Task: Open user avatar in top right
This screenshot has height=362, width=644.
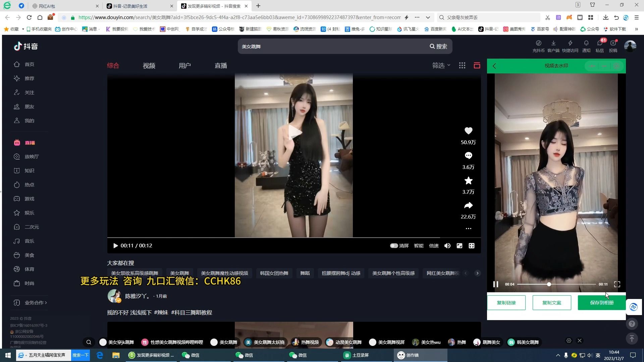Action: (630, 46)
